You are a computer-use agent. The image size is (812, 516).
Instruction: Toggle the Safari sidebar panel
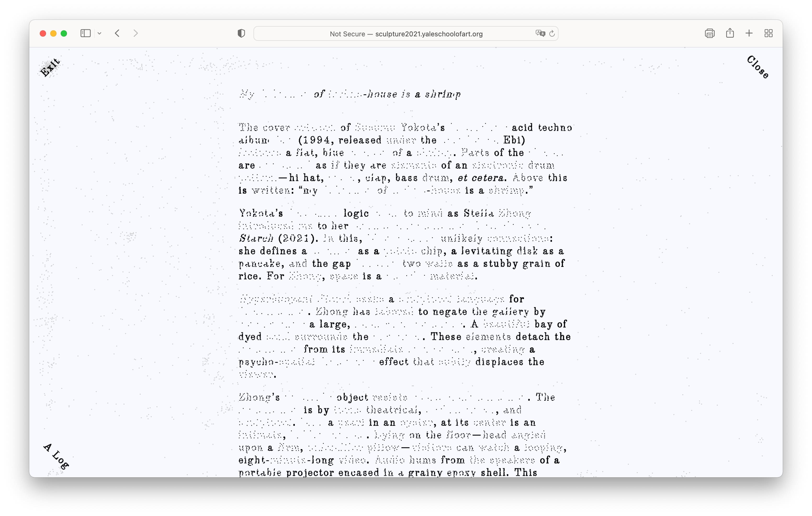pyautogui.click(x=85, y=33)
